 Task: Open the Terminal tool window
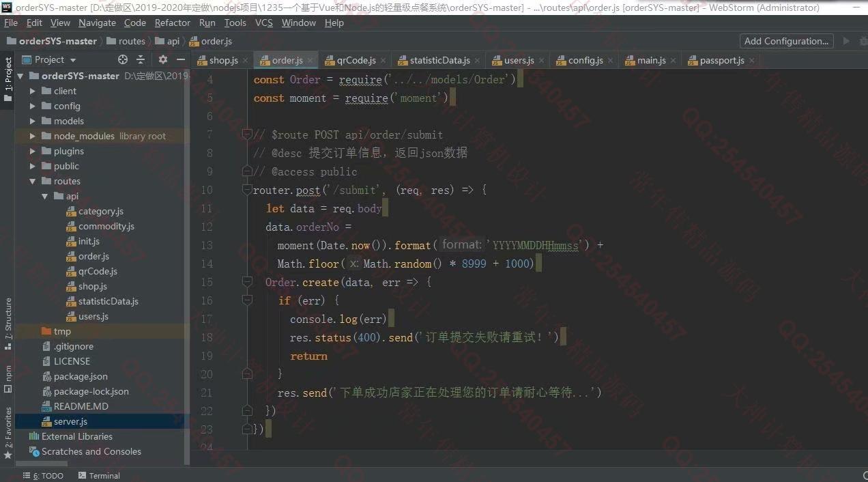[x=99, y=476]
